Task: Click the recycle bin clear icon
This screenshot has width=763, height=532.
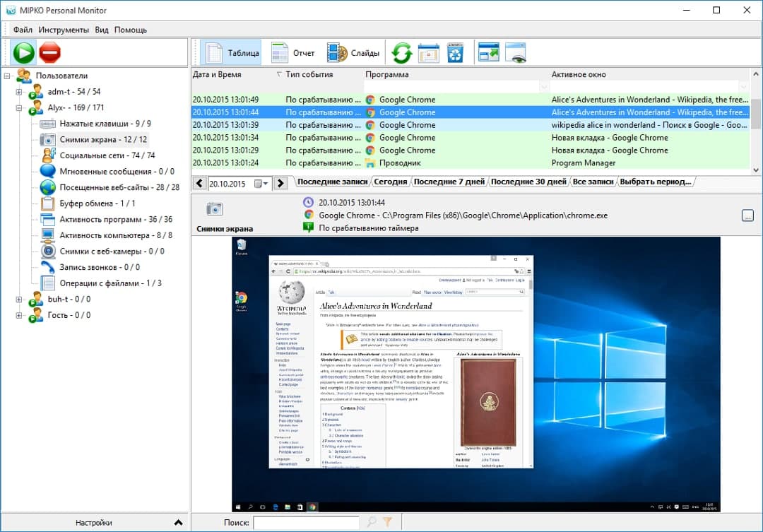Action: 456,52
